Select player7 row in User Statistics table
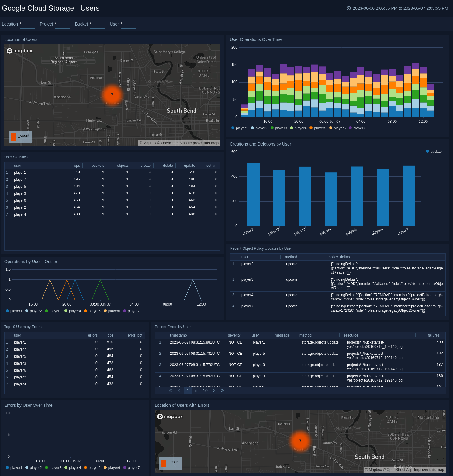Viewport: 453px width, 476px height. tap(112, 180)
